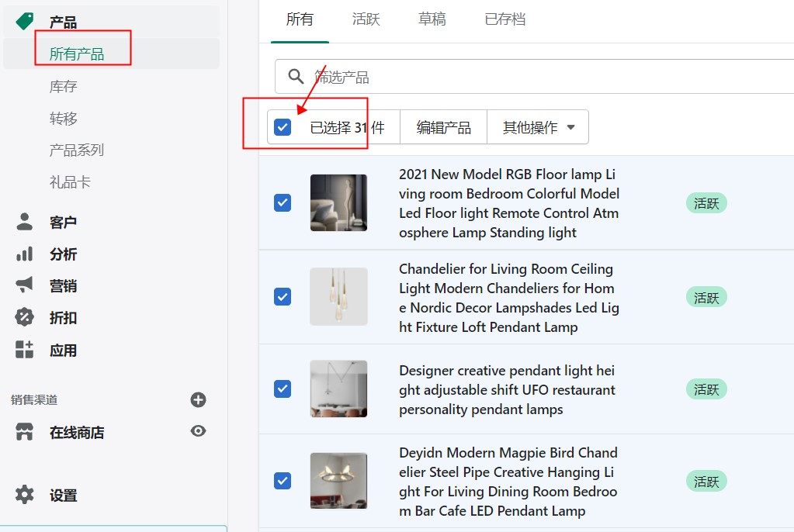The image size is (794, 532).
Task: Go to the 客户 section
Action: point(63,222)
